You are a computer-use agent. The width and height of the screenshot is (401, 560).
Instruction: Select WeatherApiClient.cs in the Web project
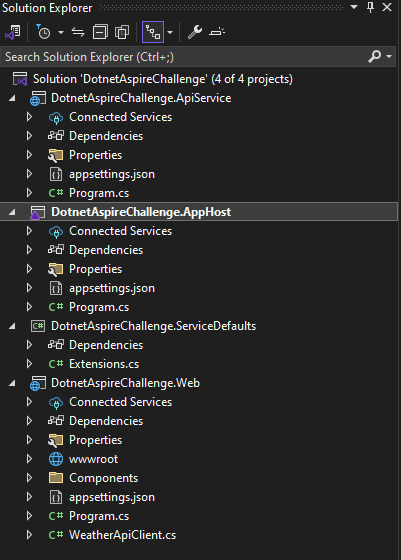[122, 535]
